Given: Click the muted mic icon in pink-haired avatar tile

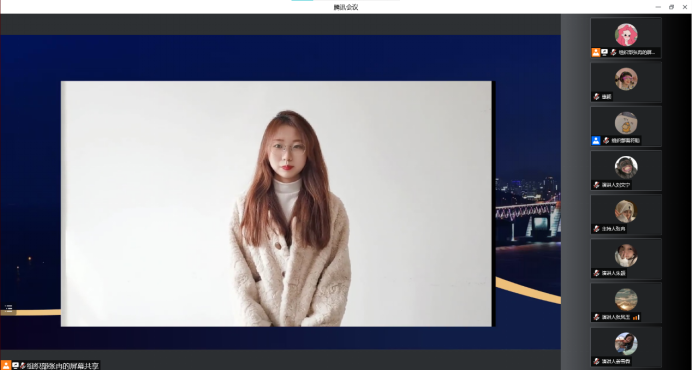Looking at the screenshot, I should [x=613, y=52].
